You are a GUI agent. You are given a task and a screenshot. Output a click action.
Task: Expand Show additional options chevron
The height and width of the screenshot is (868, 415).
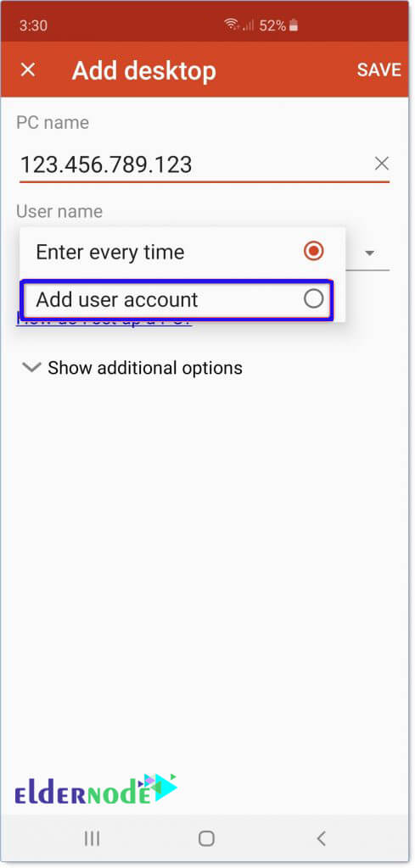[31, 367]
